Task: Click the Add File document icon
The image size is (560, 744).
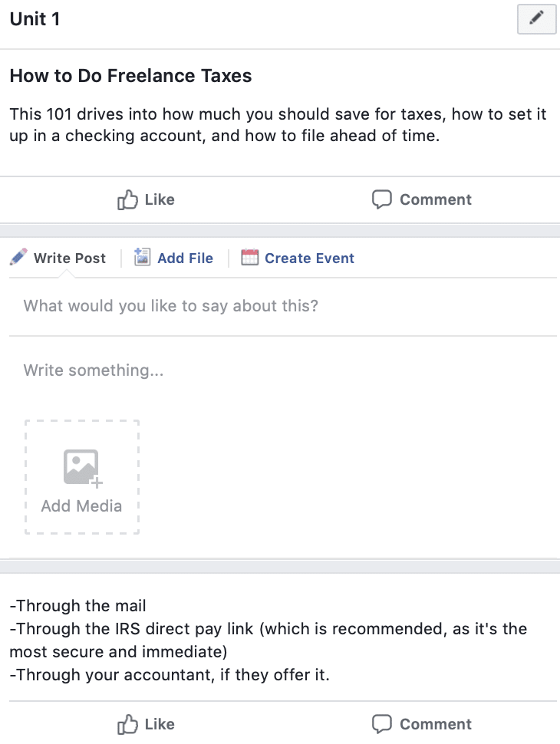Action: coord(142,257)
